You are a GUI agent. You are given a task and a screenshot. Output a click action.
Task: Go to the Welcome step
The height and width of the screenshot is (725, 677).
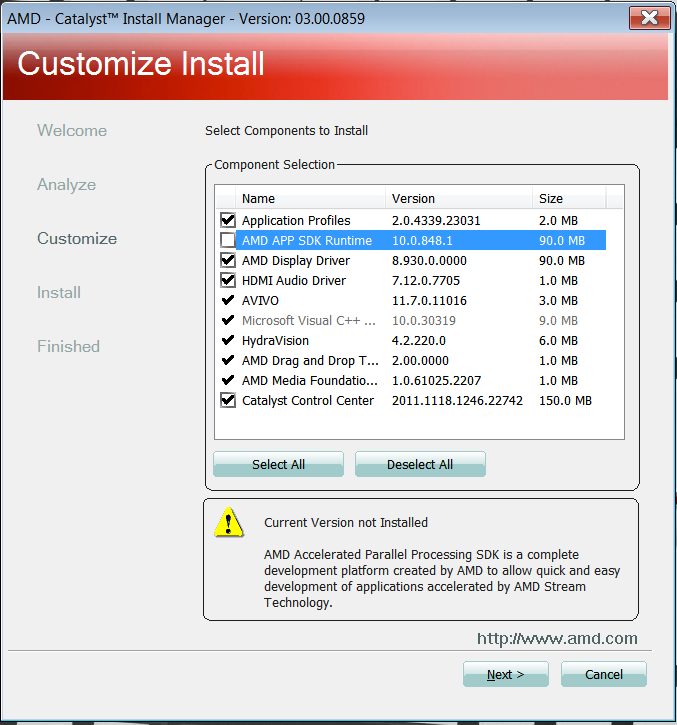[72, 130]
